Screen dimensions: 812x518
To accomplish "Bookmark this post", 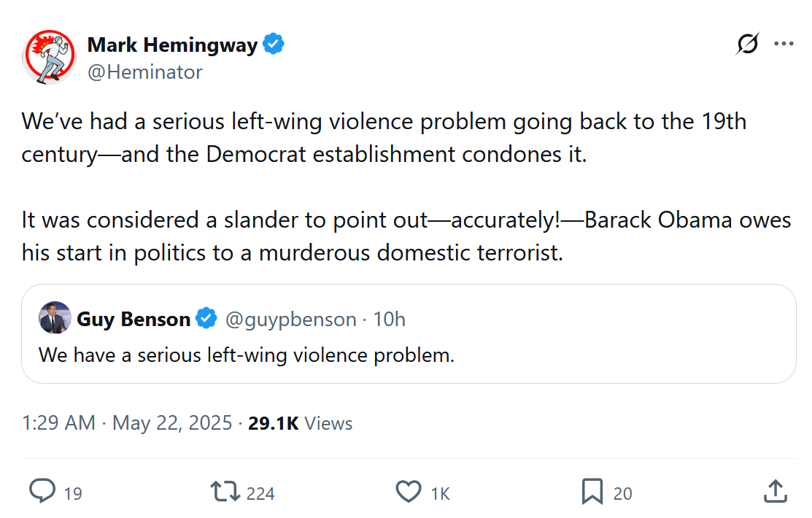I will click(592, 492).
